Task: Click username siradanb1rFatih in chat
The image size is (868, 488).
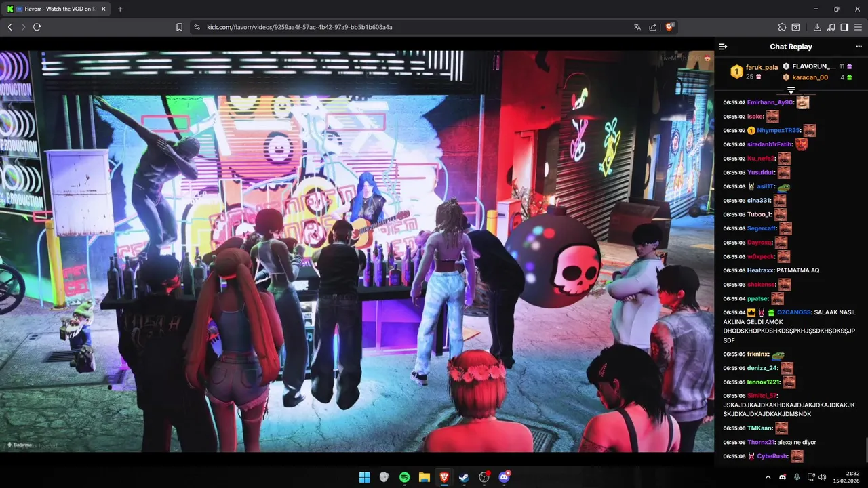Action: (770, 144)
